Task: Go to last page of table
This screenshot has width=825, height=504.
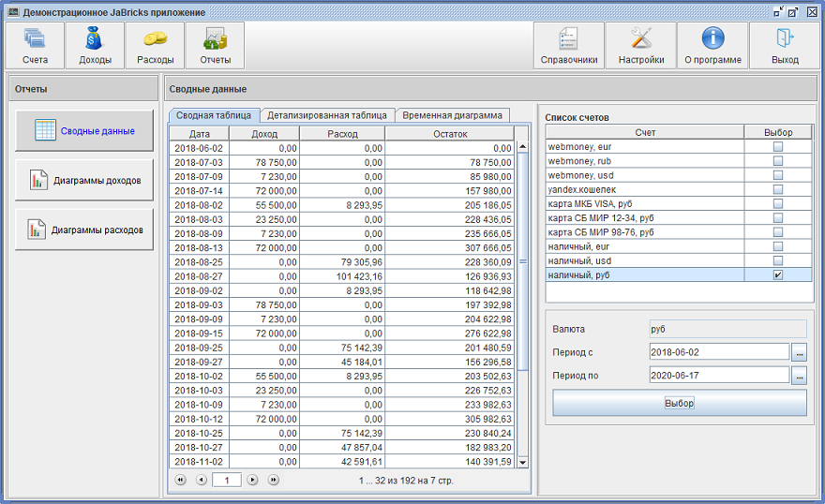Action: pyautogui.click(x=273, y=480)
